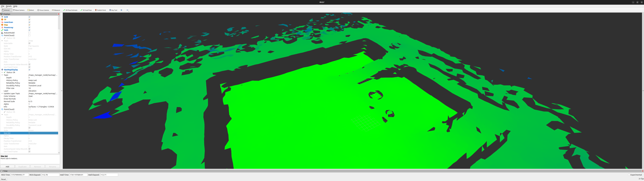The height and width of the screenshot is (181, 644).
Task: Set a 2D Goal Pose
Action: (86, 10)
